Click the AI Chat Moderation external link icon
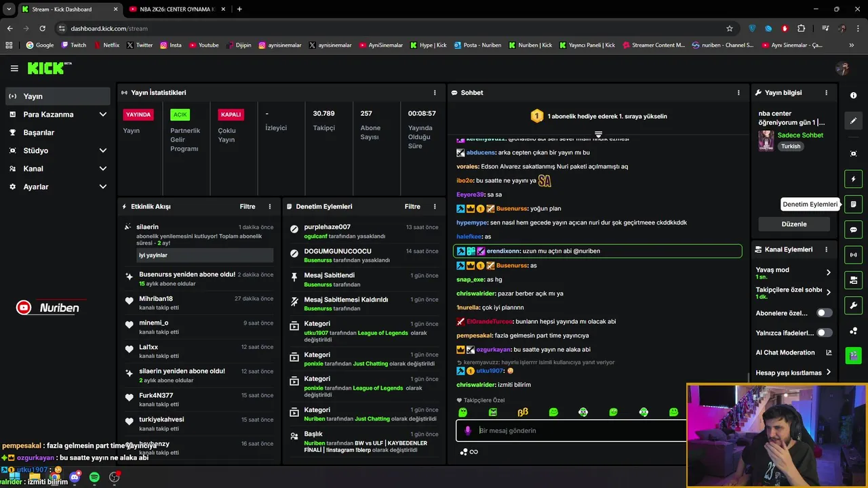The width and height of the screenshot is (868, 488). [x=828, y=352]
